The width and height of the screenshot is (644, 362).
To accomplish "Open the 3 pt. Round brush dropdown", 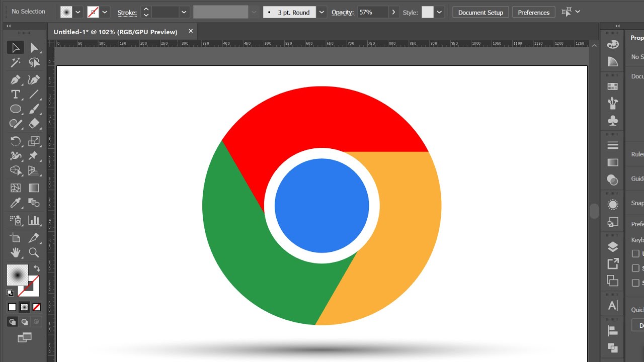I will pos(322,12).
